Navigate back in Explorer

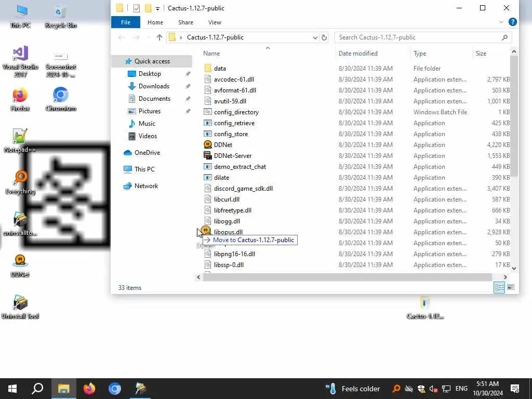(121, 37)
